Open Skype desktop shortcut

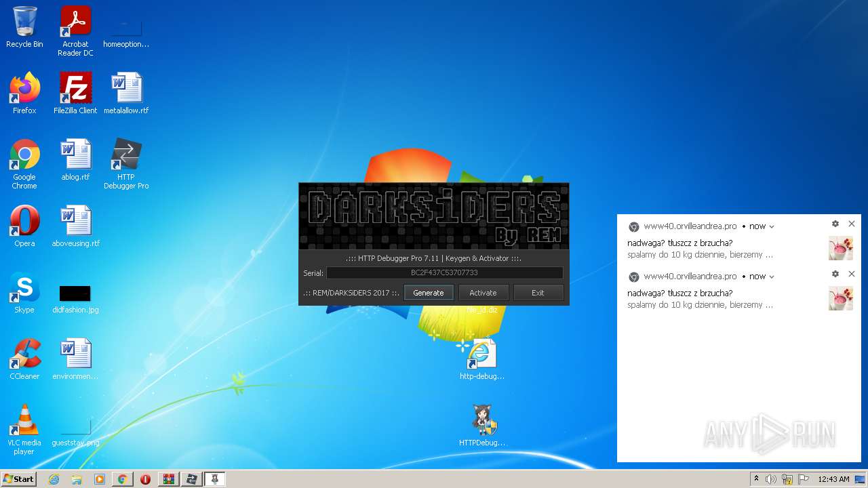[x=24, y=293]
